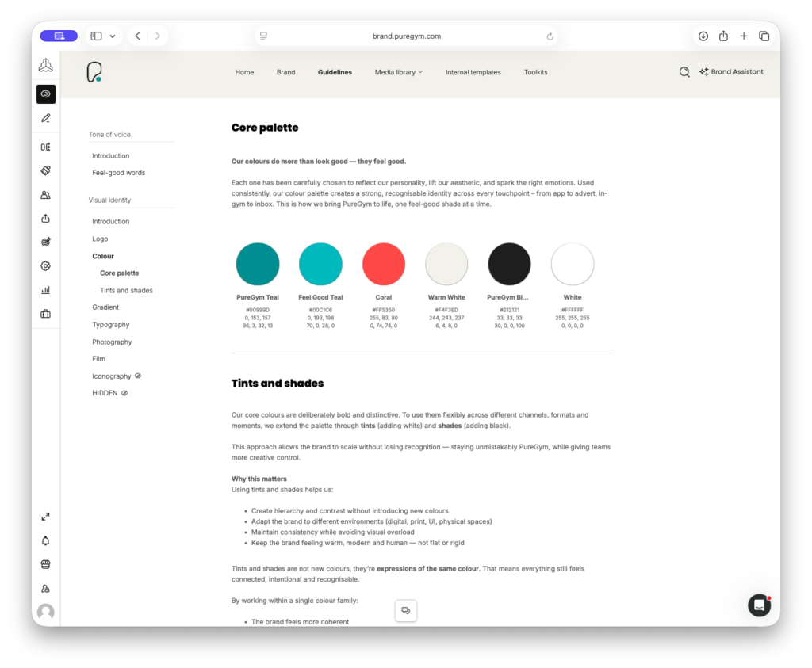The width and height of the screenshot is (812, 668).
Task: Click the hidden-eye icon beside HIDDEN
Action: pyautogui.click(x=124, y=393)
